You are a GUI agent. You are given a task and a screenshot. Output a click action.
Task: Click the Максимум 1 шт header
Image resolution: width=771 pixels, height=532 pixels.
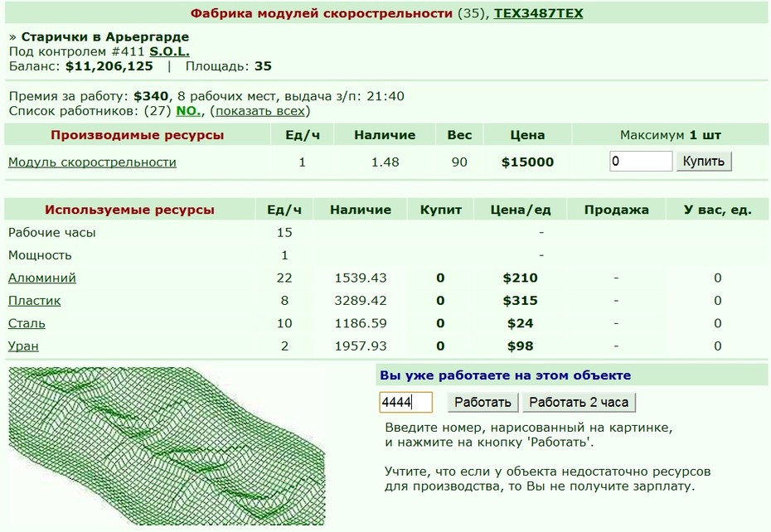click(670, 135)
